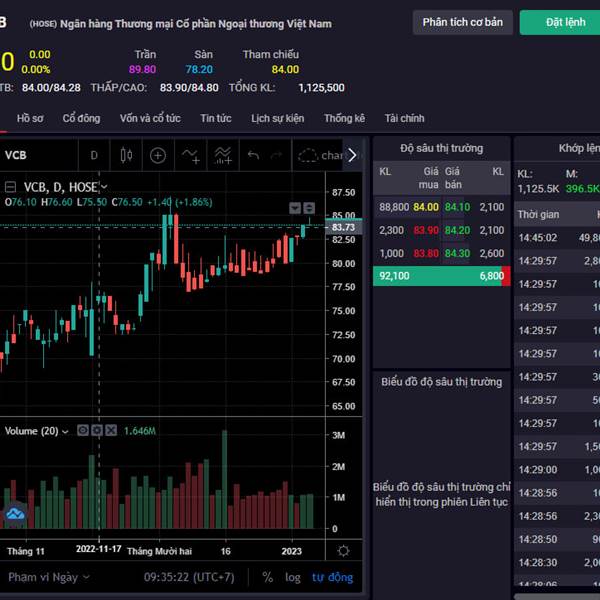Open the indicators menu with wavy line icon
This screenshot has width=600, height=600.
[x=190, y=155]
